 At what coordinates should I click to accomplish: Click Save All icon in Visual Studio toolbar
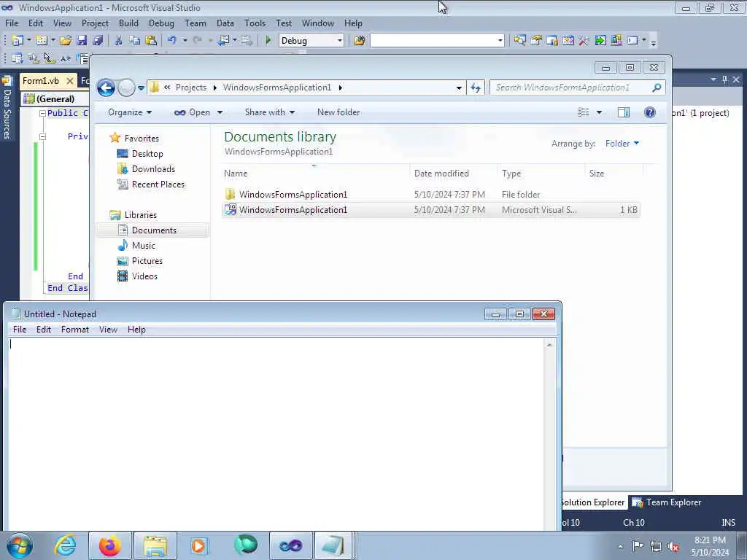(98, 41)
